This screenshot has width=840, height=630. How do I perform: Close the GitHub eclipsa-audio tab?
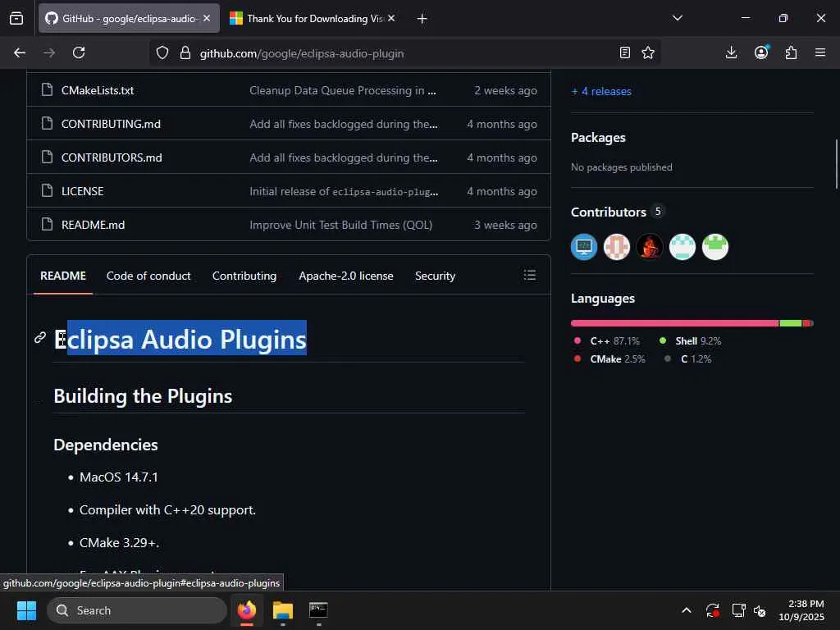tap(207, 18)
